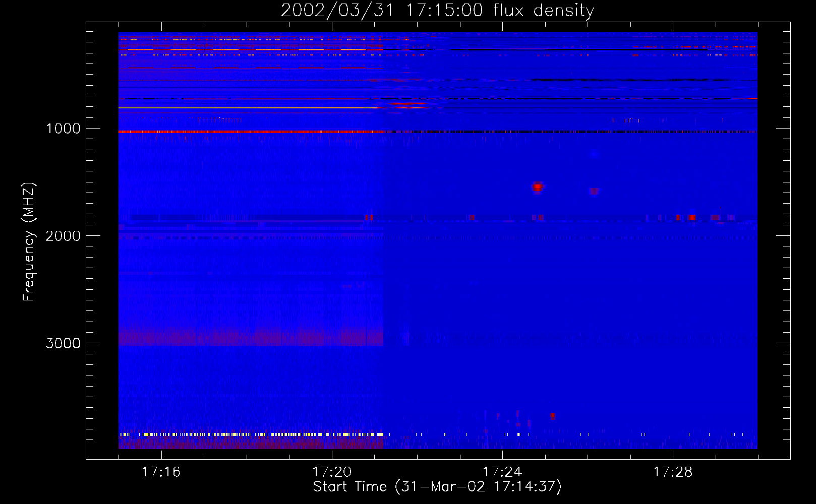Click the 2000 frequency tick label
Screen dimensions: 816x504
tap(63, 236)
